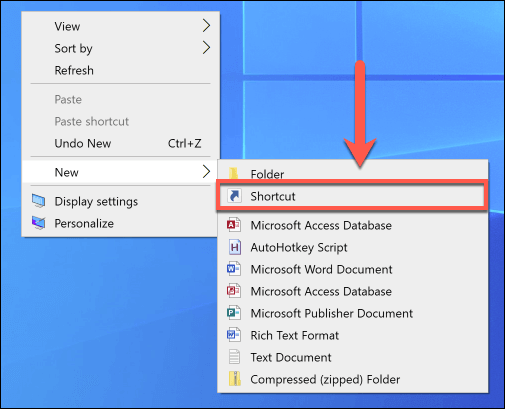Click the blue arrow Shortcut icon
The width and height of the screenshot is (505, 409).
click(234, 196)
